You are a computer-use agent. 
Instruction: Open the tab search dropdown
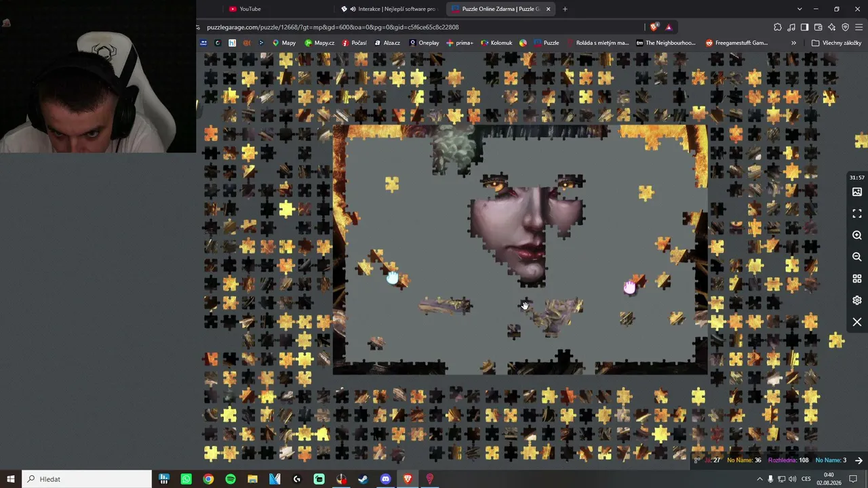[800, 9]
